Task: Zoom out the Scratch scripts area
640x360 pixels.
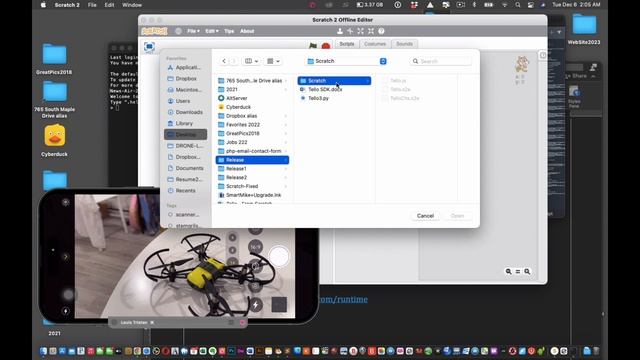Action: (x=509, y=271)
